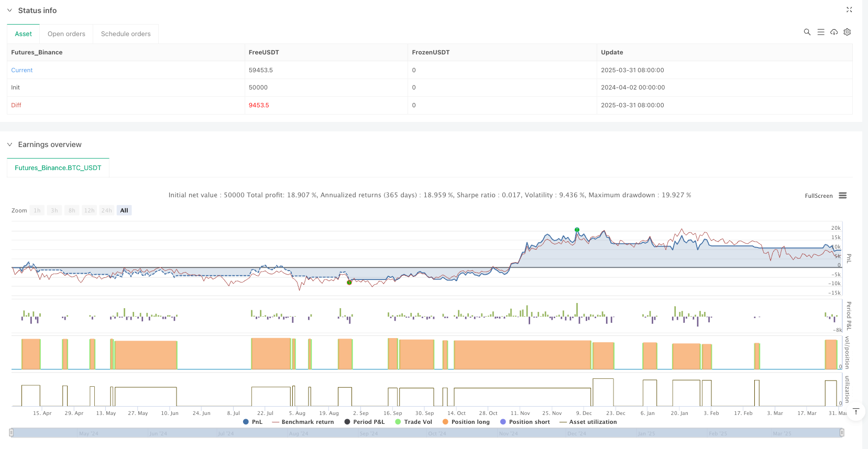Click the scroll-to-top arrow button
The width and height of the screenshot is (868, 449).
click(x=856, y=412)
